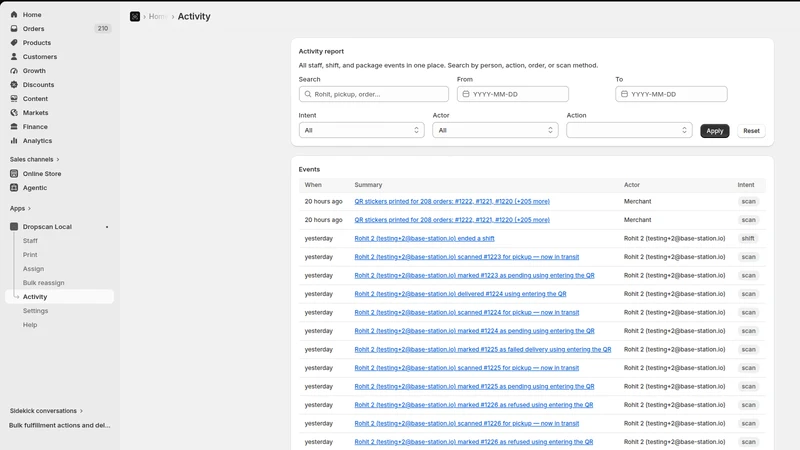Click the Analytics bar chart icon

[14, 141]
